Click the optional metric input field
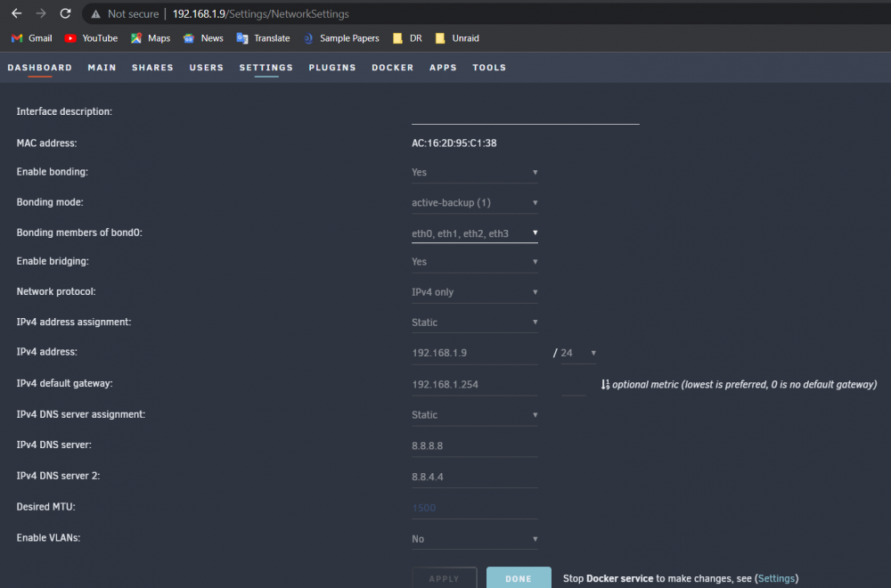The image size is (891, 588). pyautogui.click(x=573, y=385)
